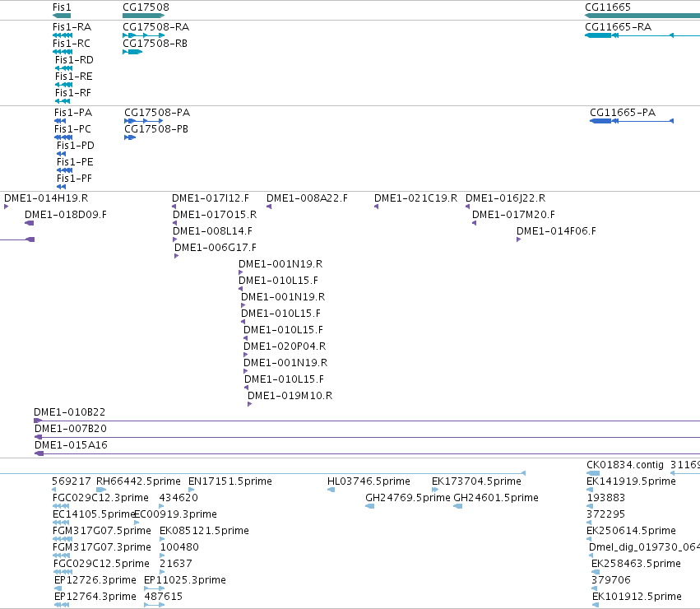Viewport: 700px width, 609px height.
Task: Select the CG17508-PB CDS label
Action: [x=156, y=129]
